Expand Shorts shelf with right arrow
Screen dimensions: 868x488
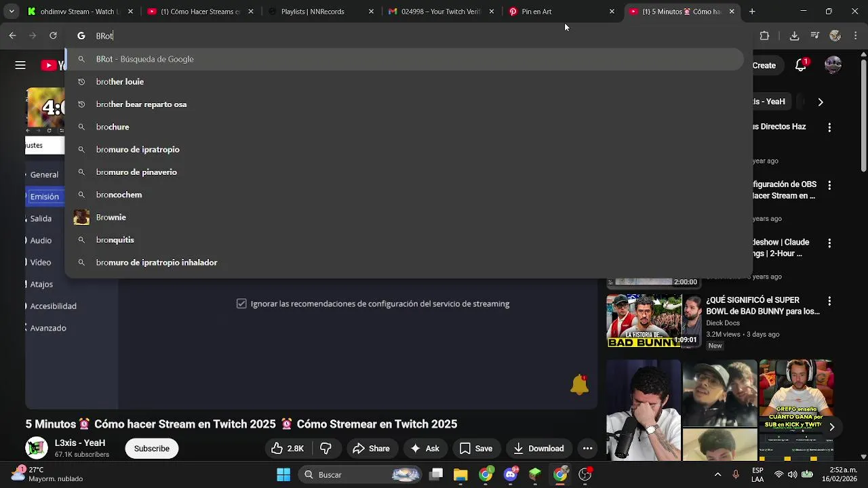click(x=831, y=427)
